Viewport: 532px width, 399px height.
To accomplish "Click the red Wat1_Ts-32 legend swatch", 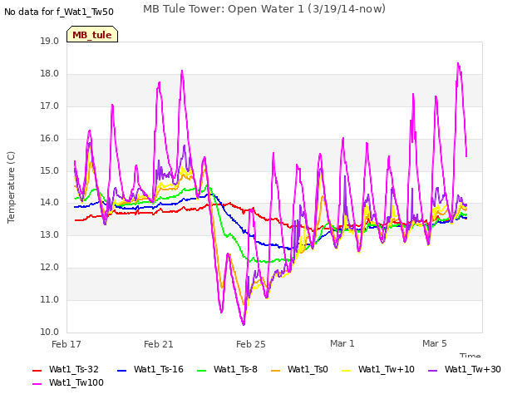I will [37, 371].
